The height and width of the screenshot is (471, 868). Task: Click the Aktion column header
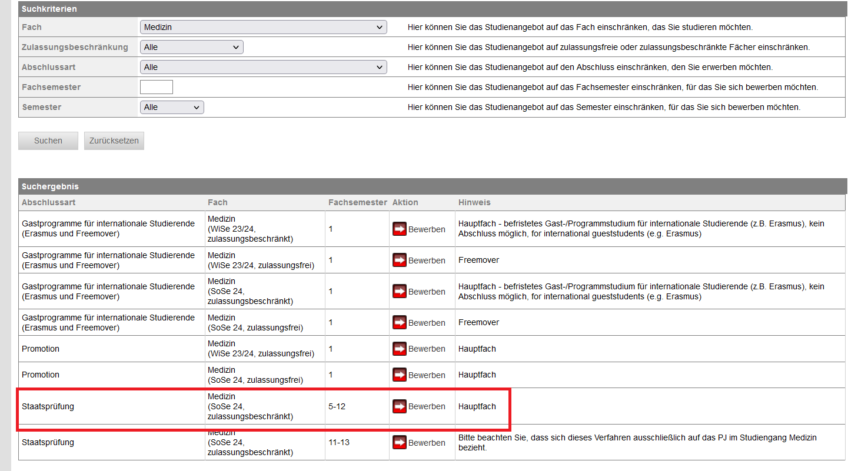(405, 202)
